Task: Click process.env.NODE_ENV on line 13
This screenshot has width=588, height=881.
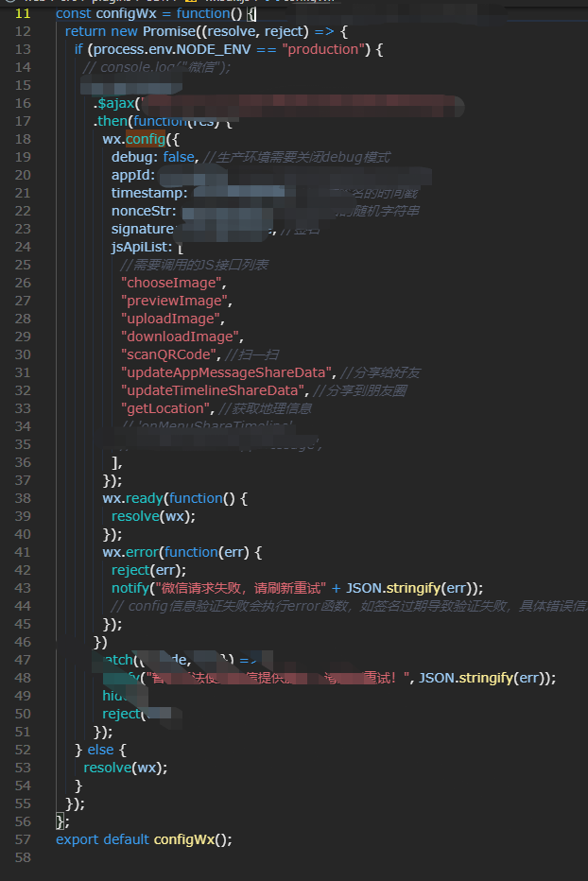Action: click(x=172, y=49)
